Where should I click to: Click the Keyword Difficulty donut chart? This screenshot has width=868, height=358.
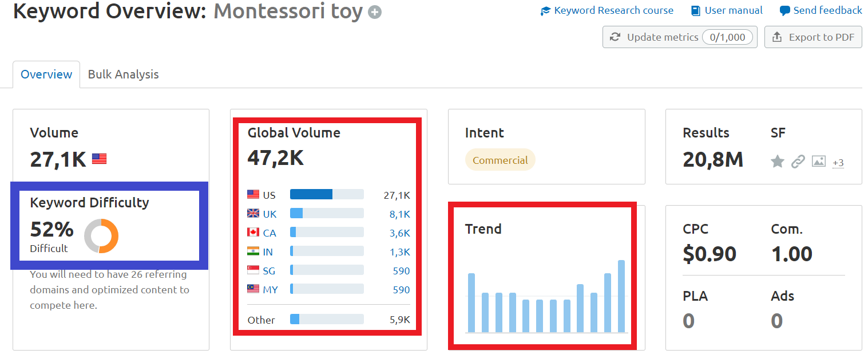pyautogui.click(x=101, y=236)
